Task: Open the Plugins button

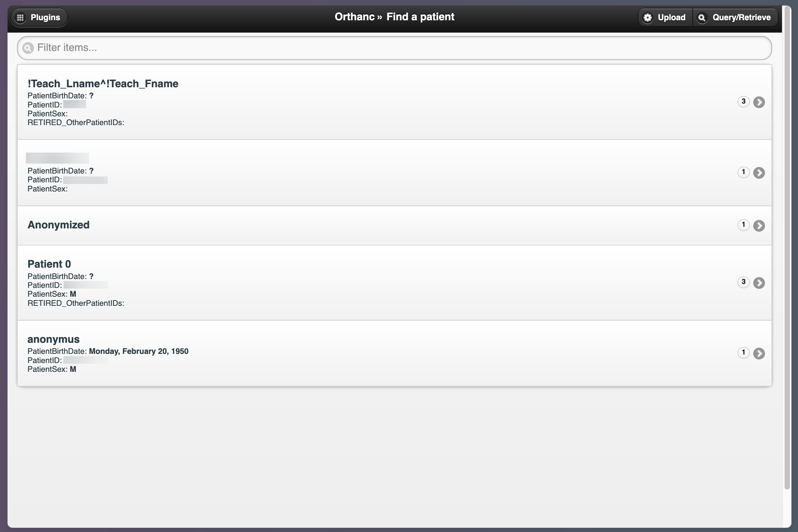Action: pyautogui.click(x=45, y=17)
